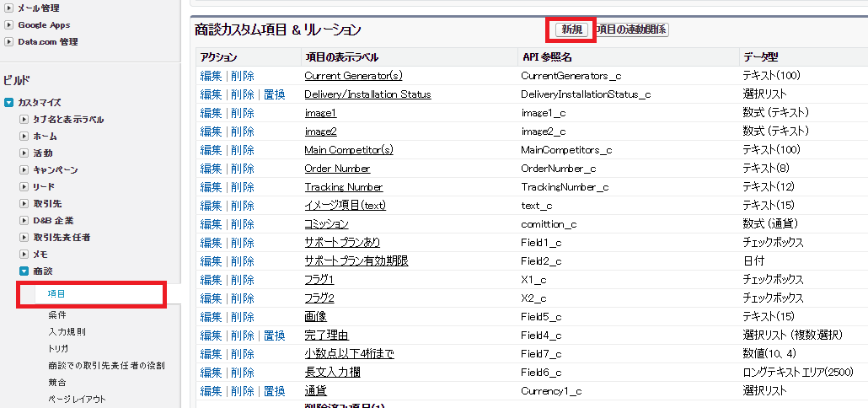This screenshot has width=868, height=408.
Task: Open the Current Generator(s) field
Action: coord(353,76)
